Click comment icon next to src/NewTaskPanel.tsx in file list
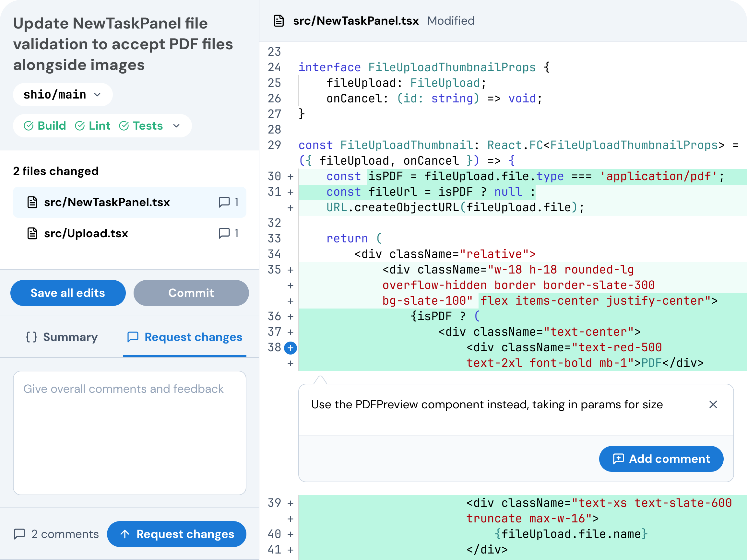 (x=224, y=202)
